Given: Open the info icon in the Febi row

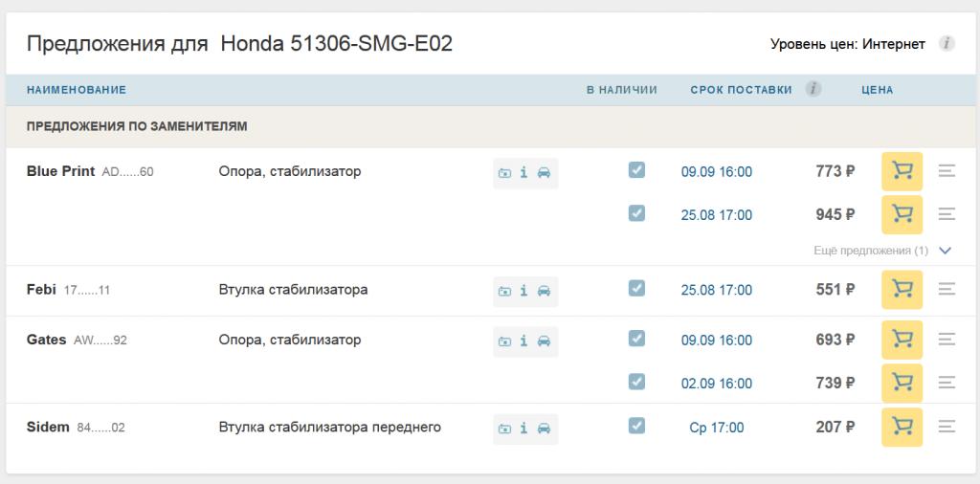Looking at the screenshot, I should click(523, 291).
